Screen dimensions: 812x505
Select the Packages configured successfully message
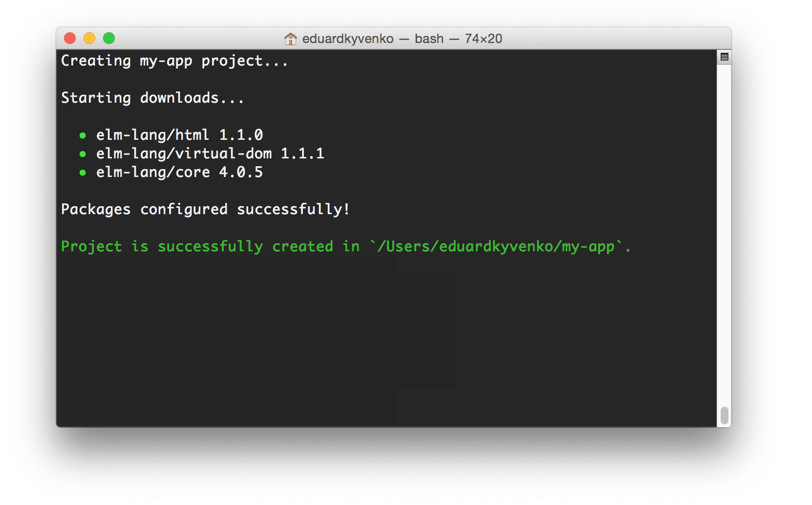(205, 209)
